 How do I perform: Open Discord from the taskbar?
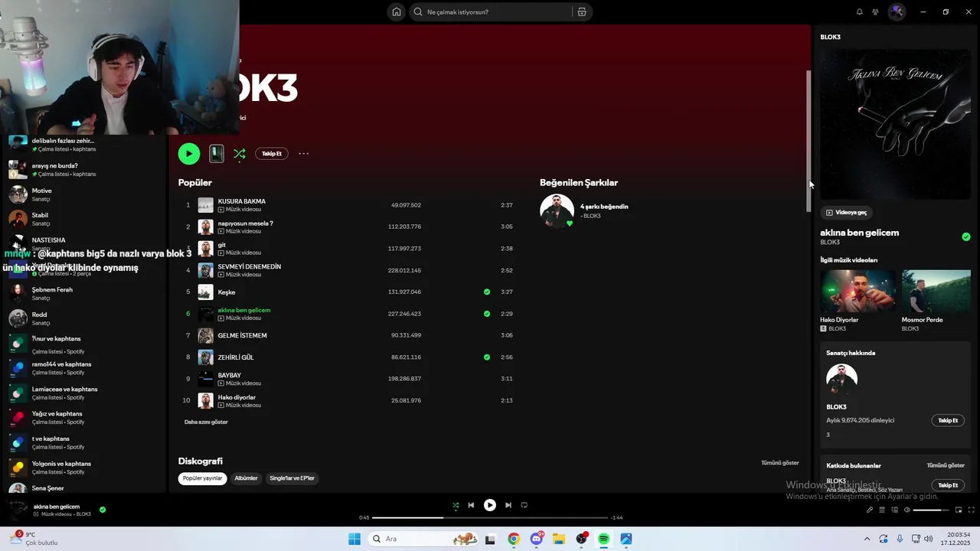point(537,539)
